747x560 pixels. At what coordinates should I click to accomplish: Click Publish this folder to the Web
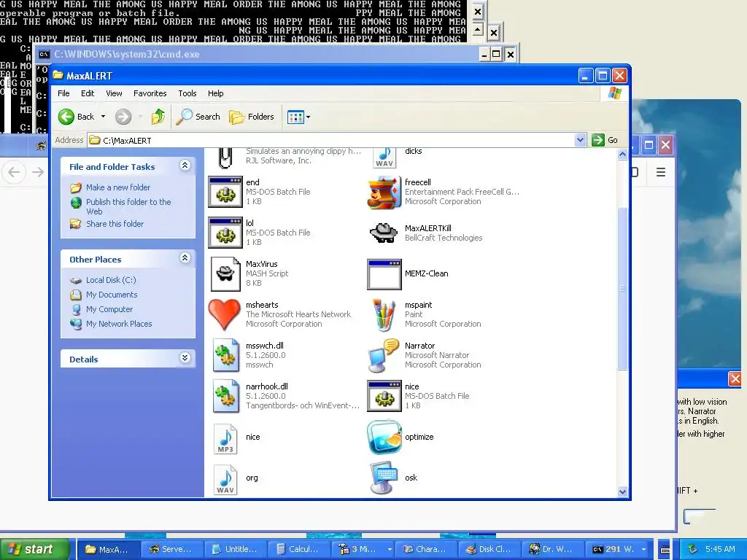tap(128, 206)
